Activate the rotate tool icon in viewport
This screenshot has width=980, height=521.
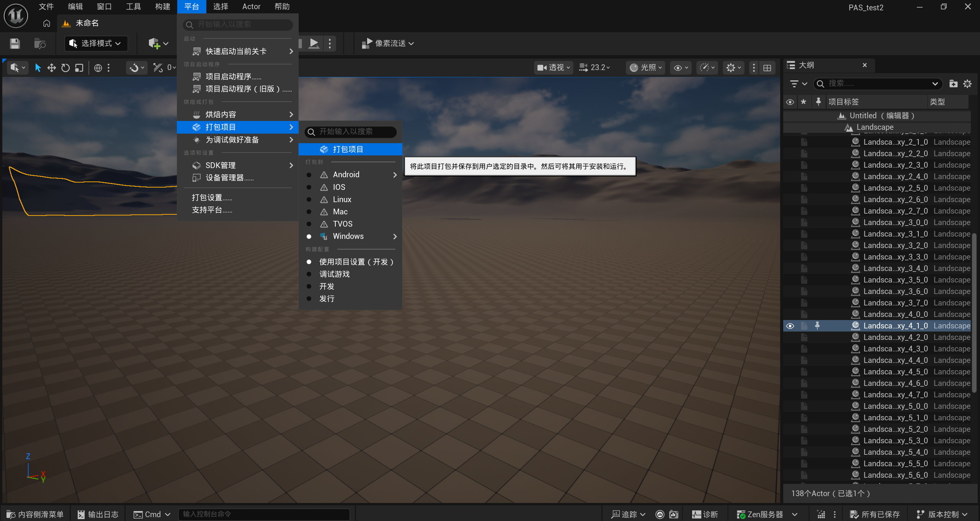65,68
